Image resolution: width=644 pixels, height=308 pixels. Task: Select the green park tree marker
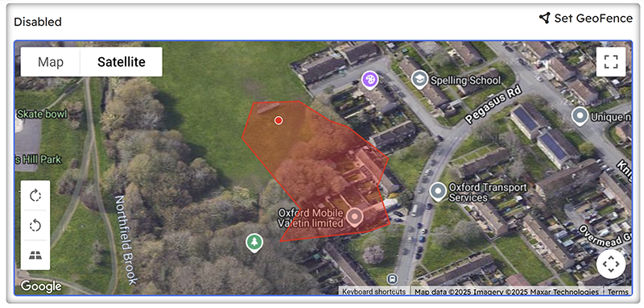[x=254, y=243]
